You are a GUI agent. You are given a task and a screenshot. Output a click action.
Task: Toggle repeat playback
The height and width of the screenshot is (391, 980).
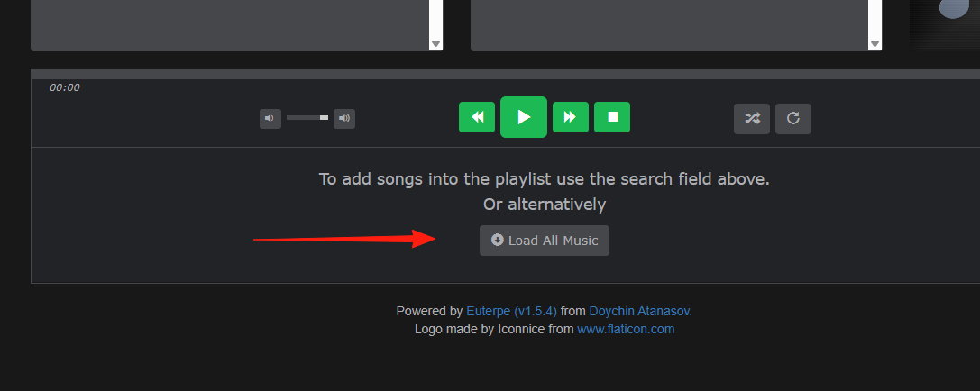pyautogui.click(x=793, y=119)
